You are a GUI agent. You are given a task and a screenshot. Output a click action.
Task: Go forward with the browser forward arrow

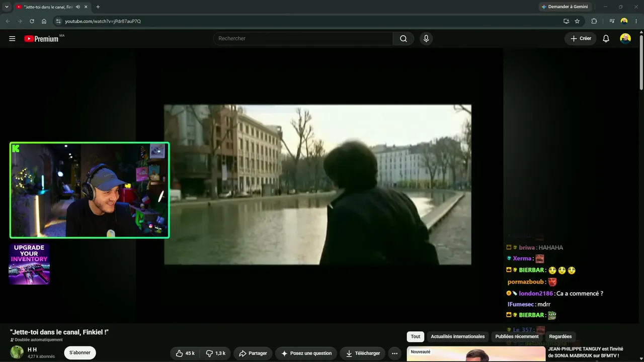(20, 21)
